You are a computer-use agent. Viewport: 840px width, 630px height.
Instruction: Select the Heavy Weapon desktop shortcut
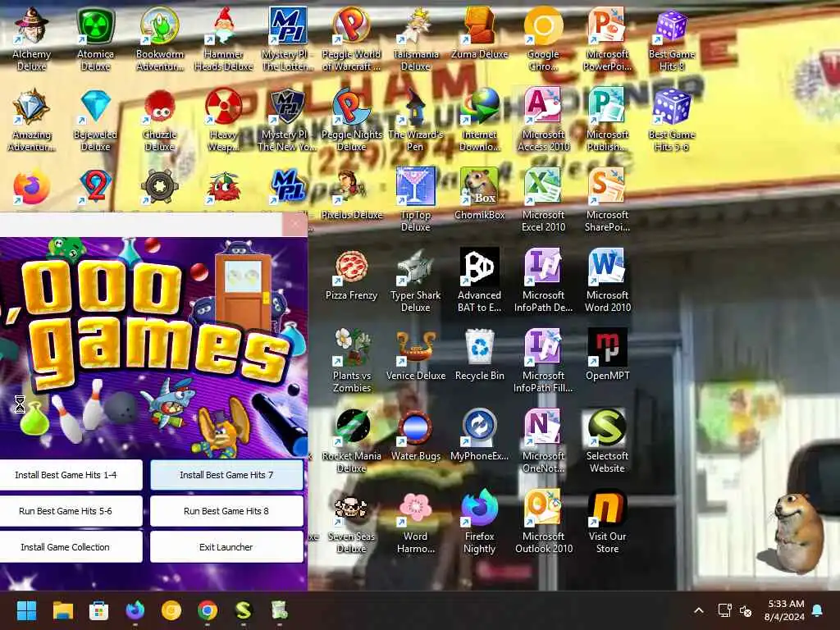click(223, 119)
